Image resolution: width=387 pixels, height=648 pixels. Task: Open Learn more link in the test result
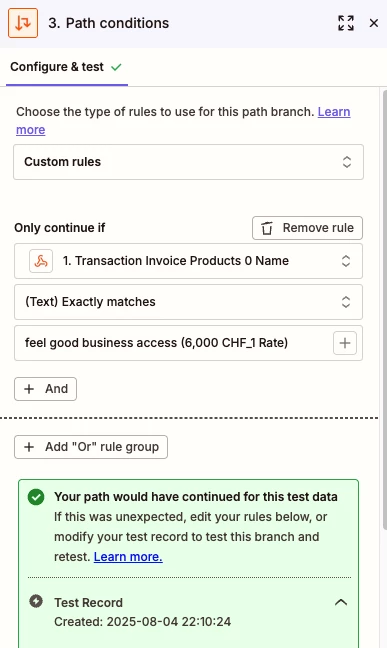[x=128, y=557]
